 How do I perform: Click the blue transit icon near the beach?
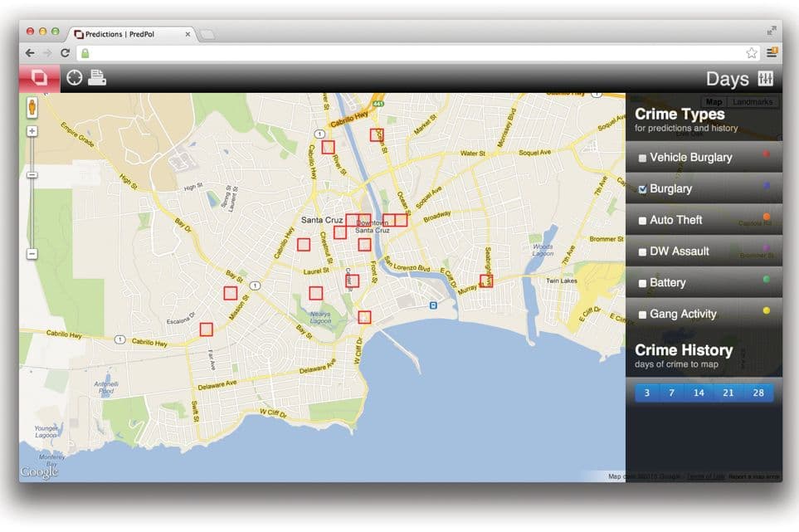click(x=433, y=305)
